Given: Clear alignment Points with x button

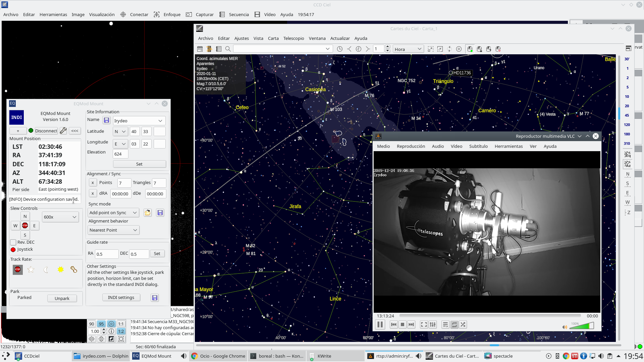Looking at the screenshot, I should coord(93,183).
